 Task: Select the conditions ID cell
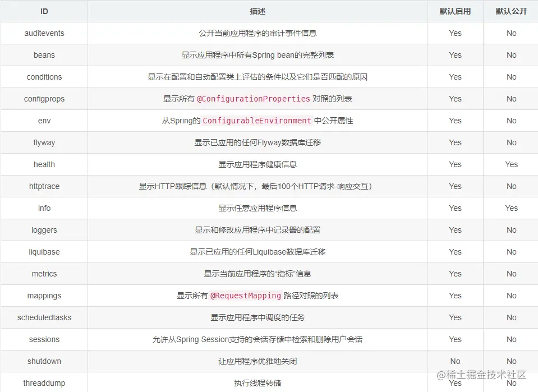(x=44, y=77)
